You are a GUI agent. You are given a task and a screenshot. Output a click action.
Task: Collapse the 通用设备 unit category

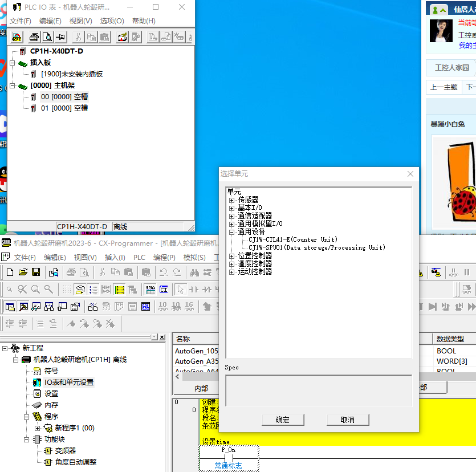point(232,232)
